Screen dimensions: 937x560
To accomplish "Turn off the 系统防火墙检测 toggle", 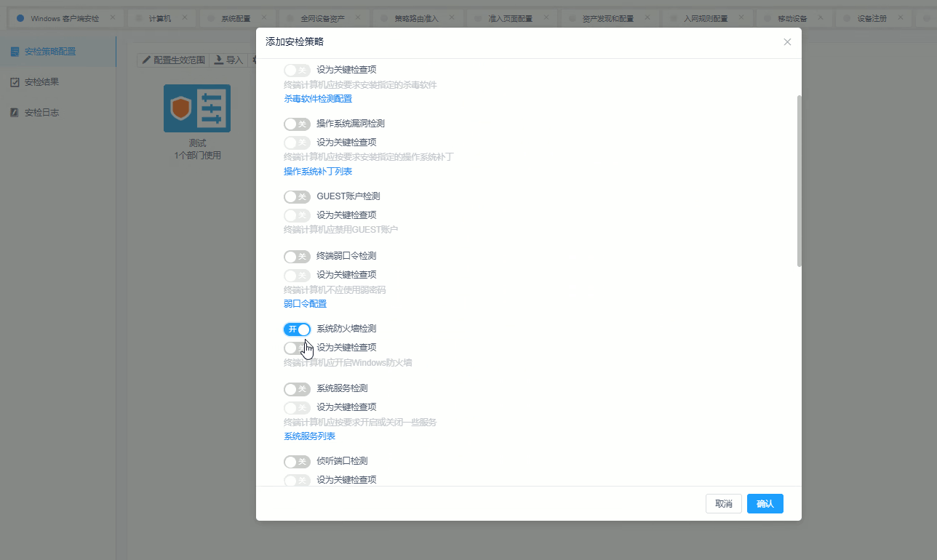I will 297,329.
